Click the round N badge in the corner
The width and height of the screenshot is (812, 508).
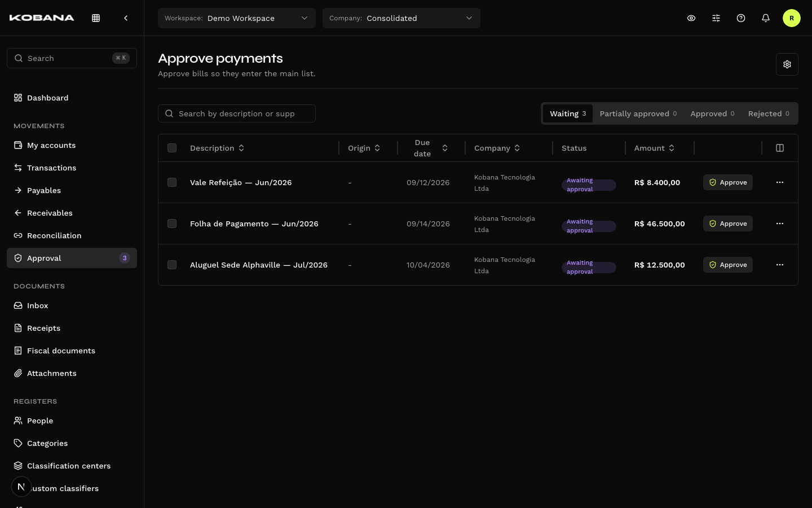(x=21, y=487)
